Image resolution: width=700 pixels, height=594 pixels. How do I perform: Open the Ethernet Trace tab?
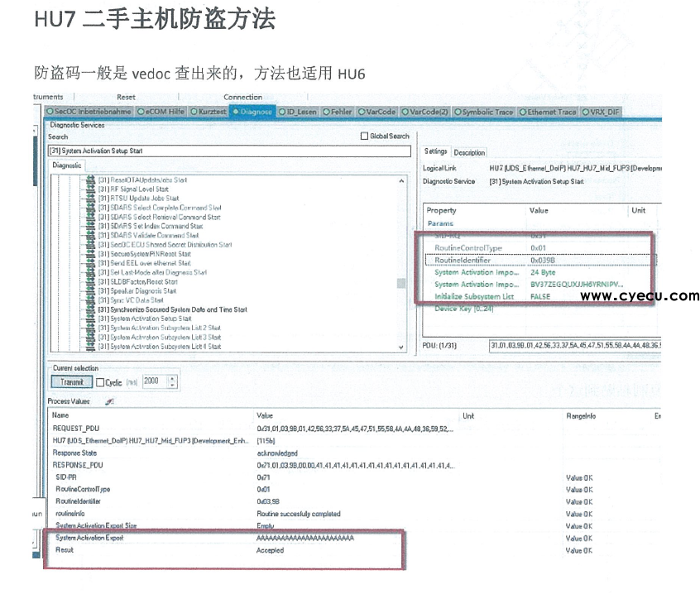548,112
